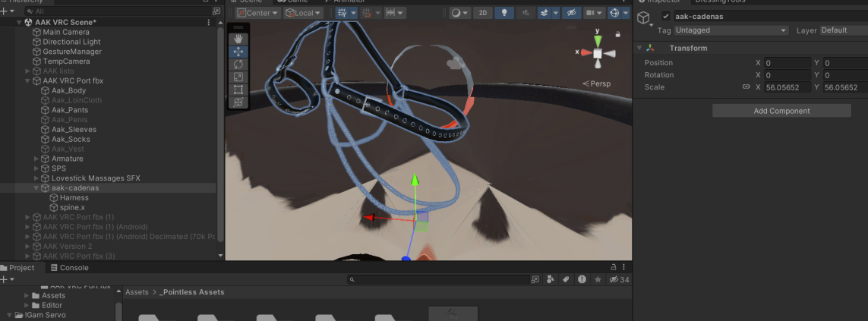The height and width of the screenshot is (321, 868).
Task: Select the Harness object in hierarchy
Action: pyautogui.click(x=74, y=197)
